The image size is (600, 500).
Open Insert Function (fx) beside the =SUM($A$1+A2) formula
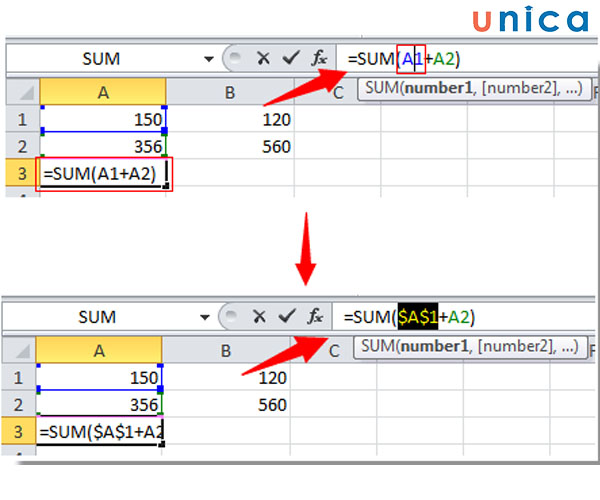click(x=317, y=317)
